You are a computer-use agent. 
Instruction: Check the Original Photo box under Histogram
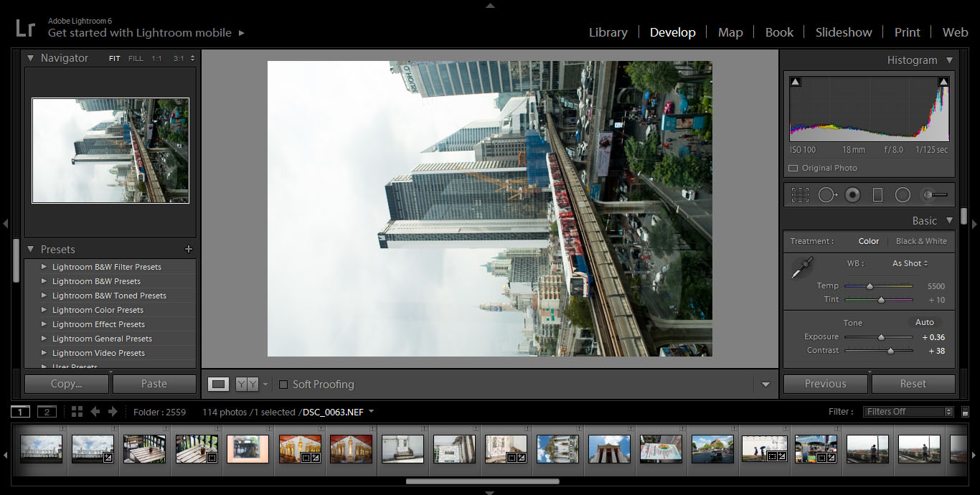[x=793, y=167]
